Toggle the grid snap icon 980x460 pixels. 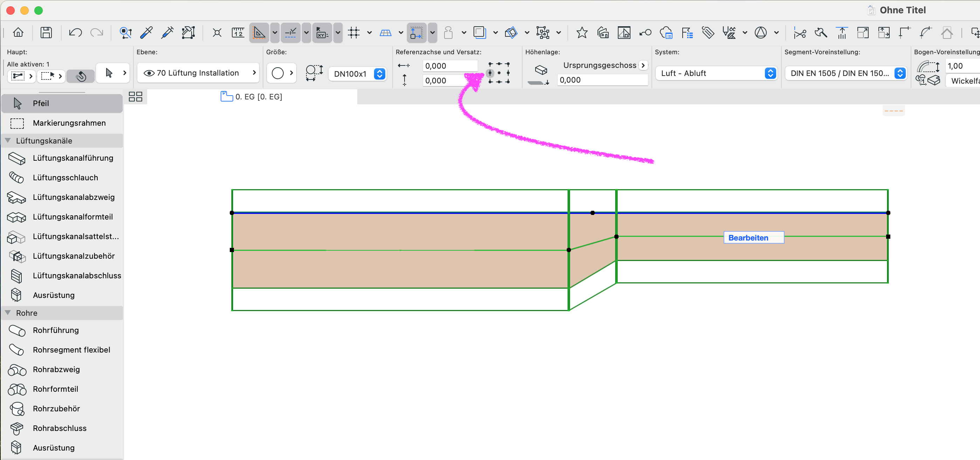pyautogui.click(x=354, y=33)
